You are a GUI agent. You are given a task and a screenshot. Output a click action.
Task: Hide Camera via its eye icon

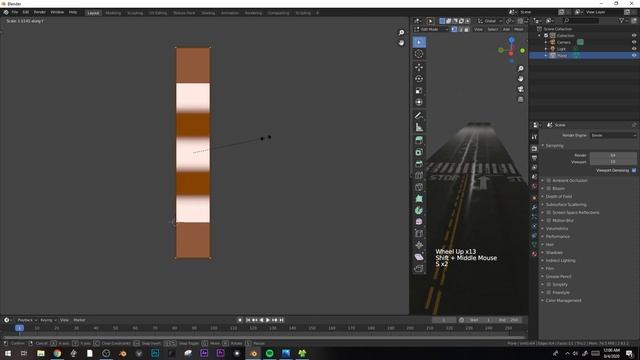634,42
